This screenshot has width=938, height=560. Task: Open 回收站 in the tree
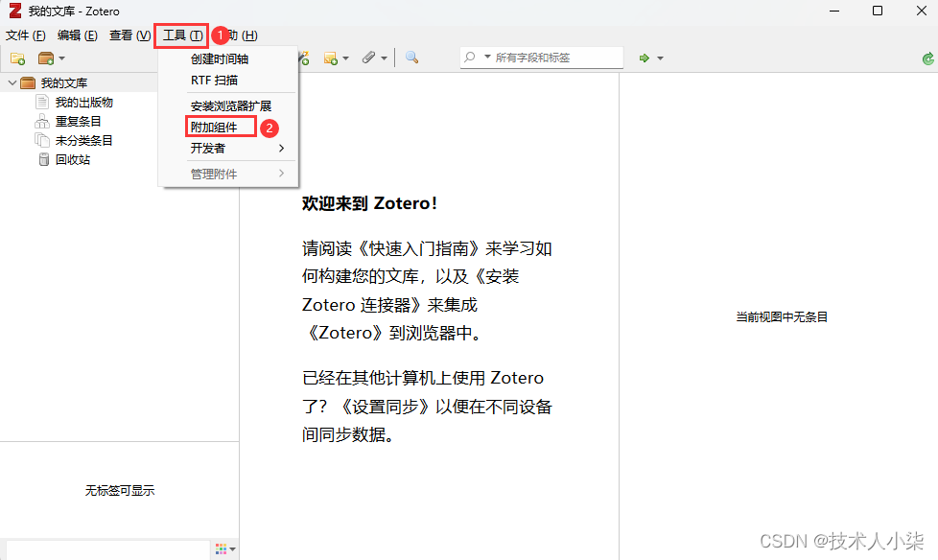(73, 160)
